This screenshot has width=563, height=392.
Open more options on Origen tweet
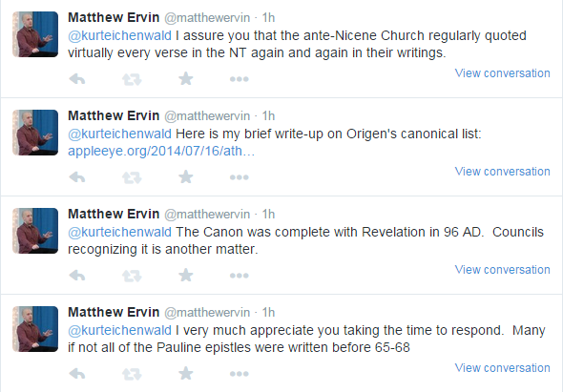(x=240, y=177)
